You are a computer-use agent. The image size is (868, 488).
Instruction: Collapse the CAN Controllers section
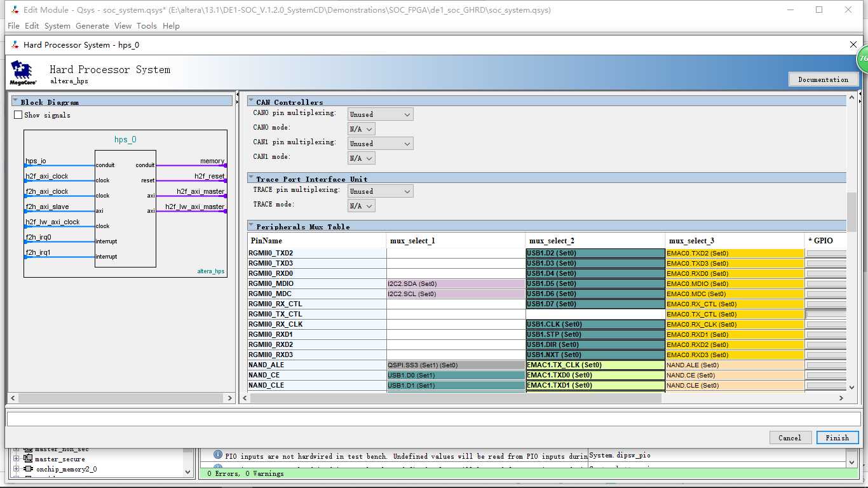pyautogui.click(x=251, y=102)
